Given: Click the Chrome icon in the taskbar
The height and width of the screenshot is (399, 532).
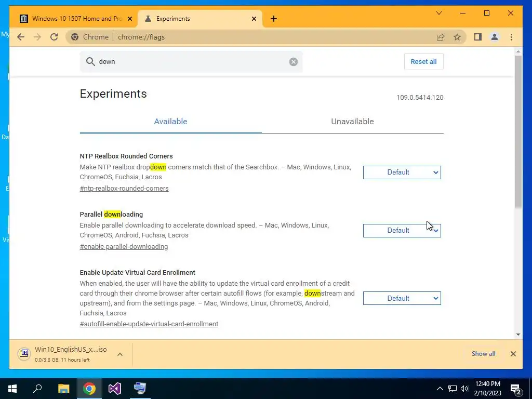Looking at the screenshot, I should (x=89, y=389).
